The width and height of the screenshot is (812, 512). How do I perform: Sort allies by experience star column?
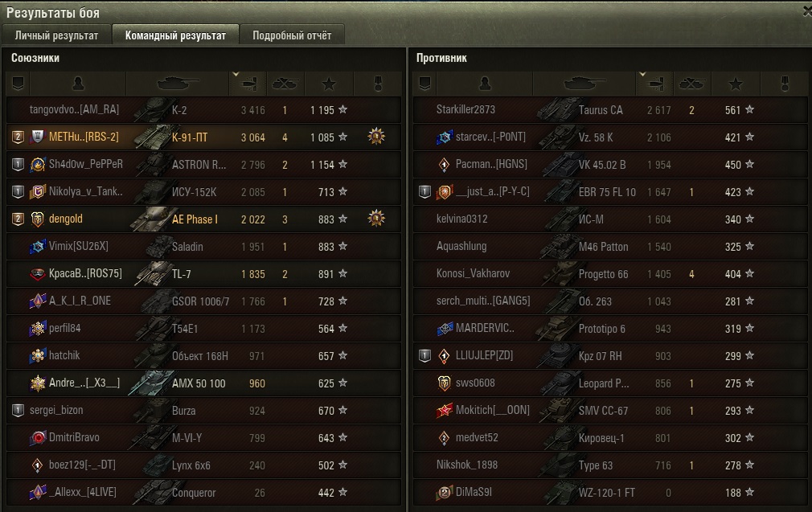click(329, 84)
